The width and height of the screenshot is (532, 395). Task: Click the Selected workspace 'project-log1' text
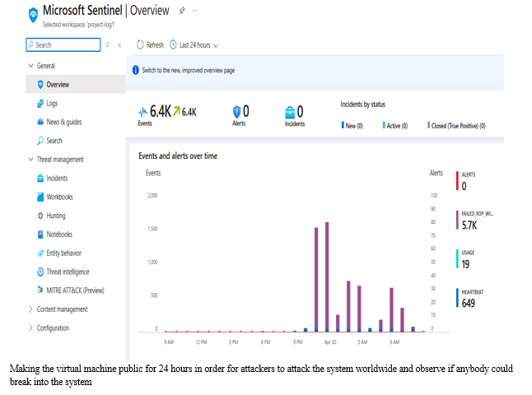pos(79,25)
